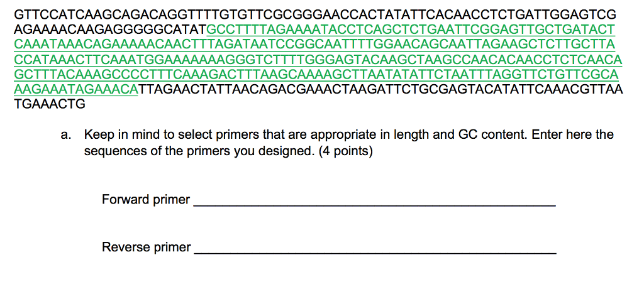Click the first sequence line starting GTTCCATCAAGC
The image size is (644, 294).
click(x=315, y=14)
